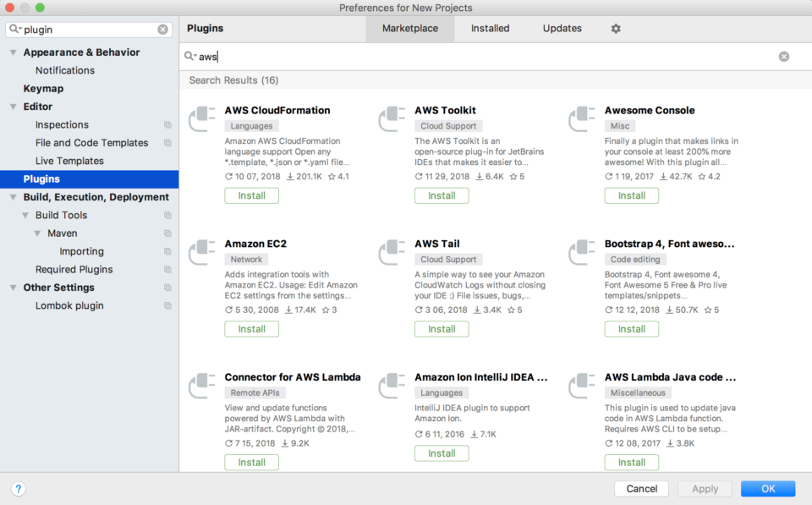Install the AWS Lambda Java code plugin
Image resolution: width=812 pixels, height=505 pixels.
632,462
